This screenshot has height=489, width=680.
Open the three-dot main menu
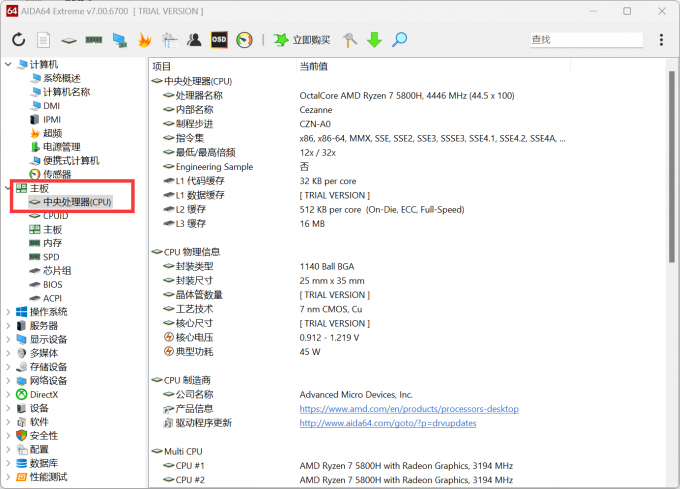[x=661, y=40]
